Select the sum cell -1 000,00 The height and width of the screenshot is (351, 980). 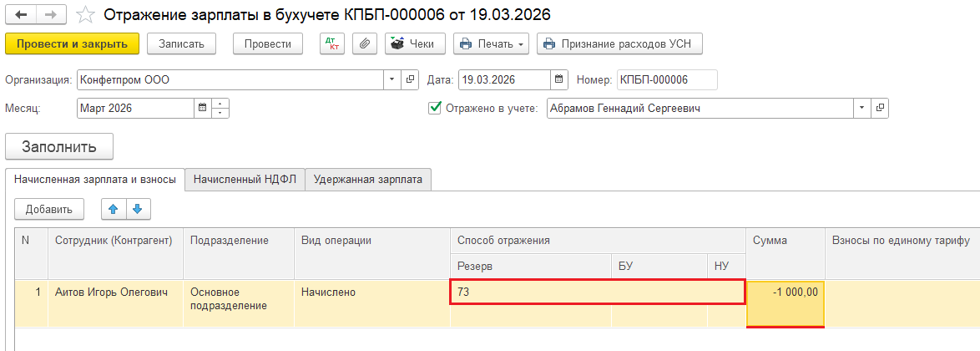click(x=786, y=303)
